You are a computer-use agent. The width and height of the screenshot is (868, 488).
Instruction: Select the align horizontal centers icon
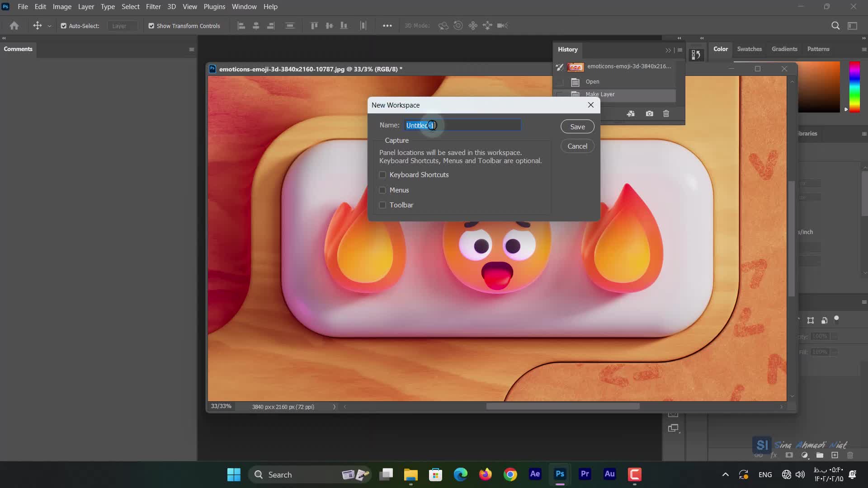(x=256, y=26)
